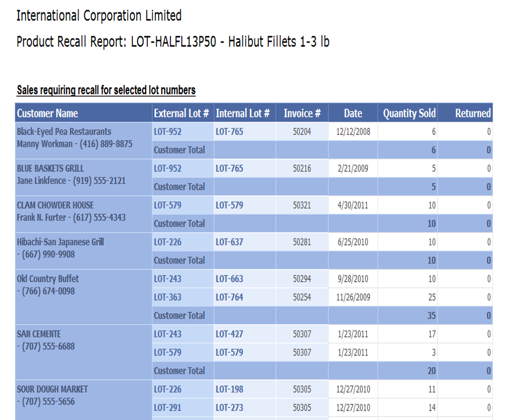Click the Internal Lot # column header
Image resolution: width=513 pixels, height=420 pixels.
click(x=243, y=113)
